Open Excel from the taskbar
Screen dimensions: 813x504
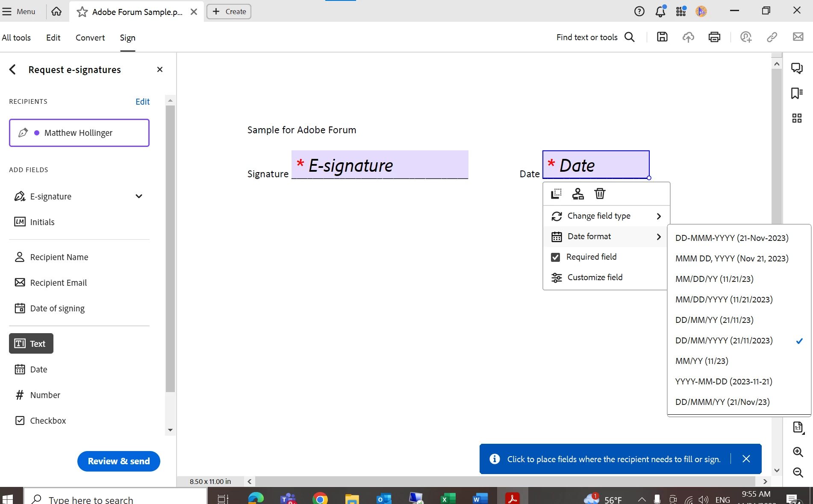point(448,498)
